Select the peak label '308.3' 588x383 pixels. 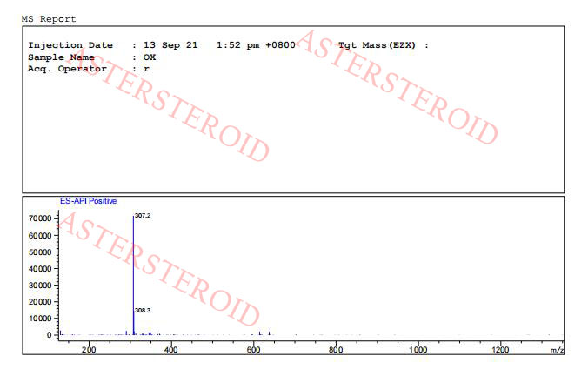click(x=143, y=310)
